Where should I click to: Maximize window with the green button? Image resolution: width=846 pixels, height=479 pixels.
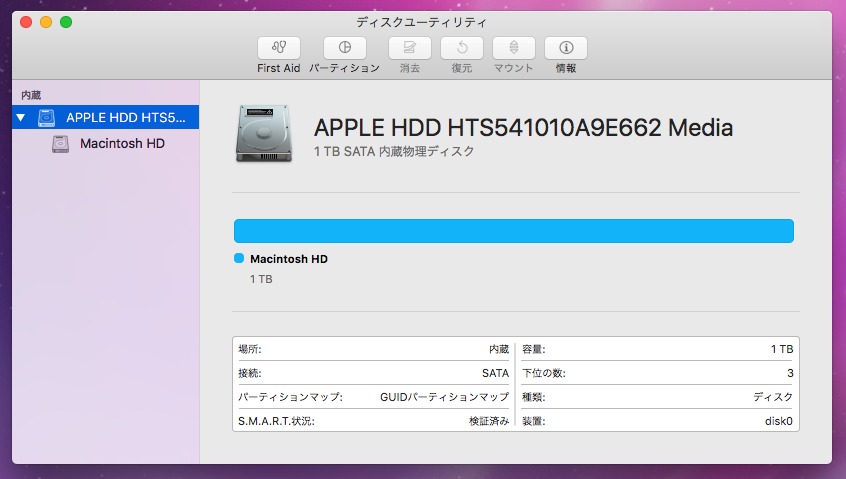[x=66, y=22]
